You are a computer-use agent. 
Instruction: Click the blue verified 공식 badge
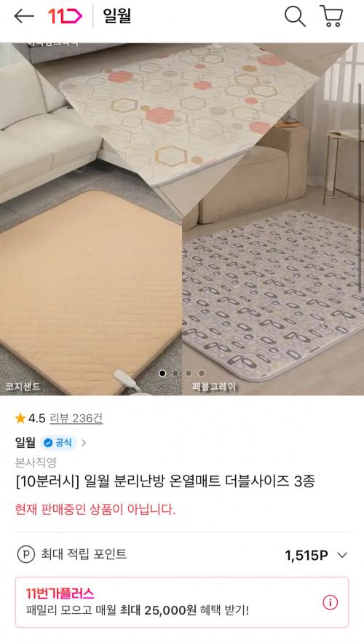click(x=58, y=443)
